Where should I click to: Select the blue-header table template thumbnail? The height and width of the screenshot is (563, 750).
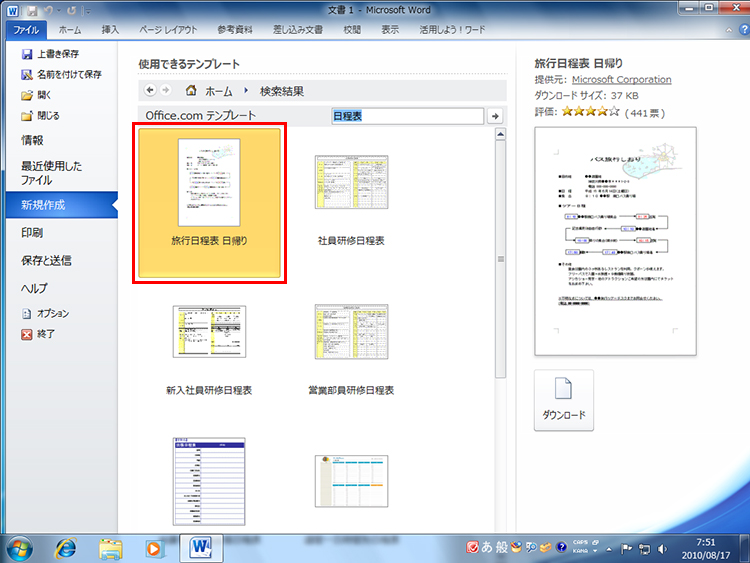coord(209,481)
